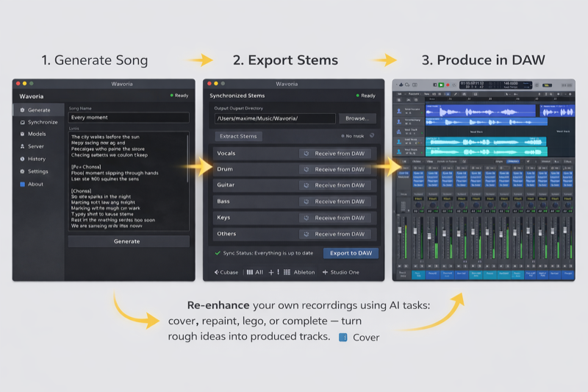The image size is (588, 392).
Task: Click Receive from DAW for Vocals
Action: 336,154
